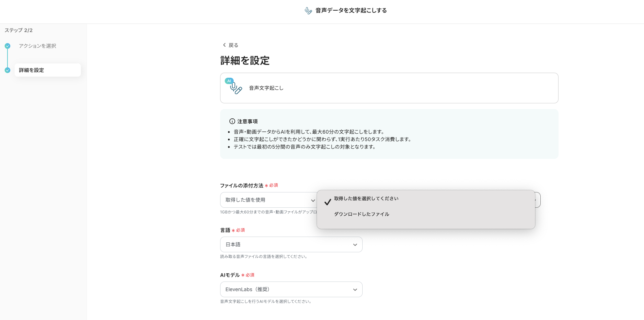Image resolution: width=644 pixels, height=320 pixels.
Task: Click the info icon beside 注意事項
Action: click(232, 121)
